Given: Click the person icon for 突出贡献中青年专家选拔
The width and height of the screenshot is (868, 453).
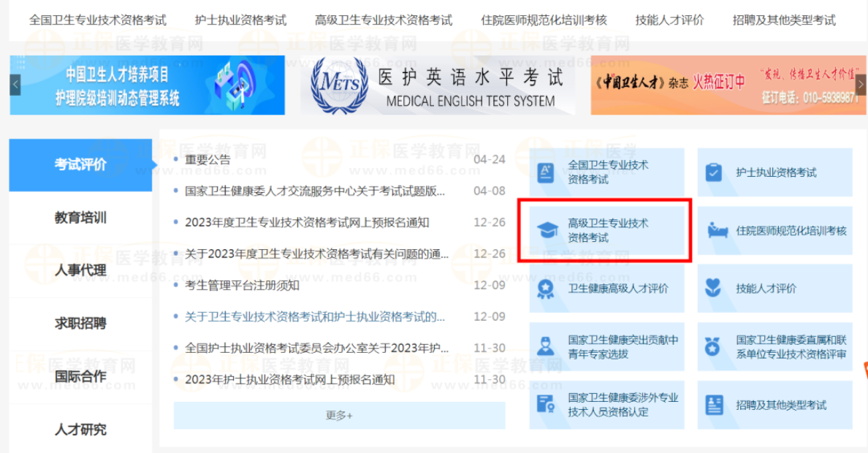Looking at the screenshot, I should coord(545,346).
